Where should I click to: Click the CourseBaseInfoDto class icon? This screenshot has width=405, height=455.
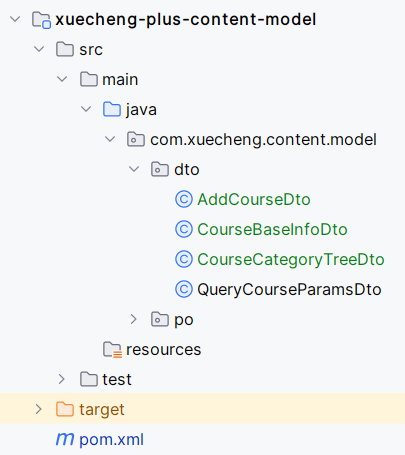[x=184, y=229]
